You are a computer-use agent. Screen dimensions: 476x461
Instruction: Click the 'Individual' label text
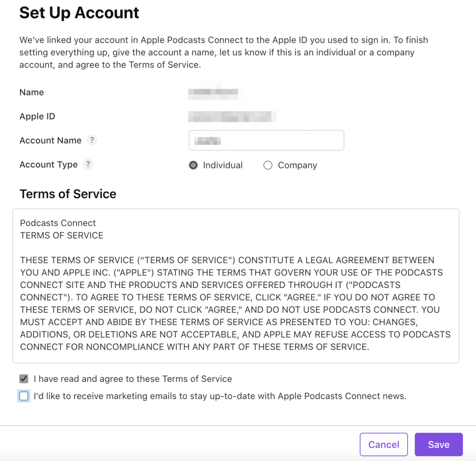[223, 165]
